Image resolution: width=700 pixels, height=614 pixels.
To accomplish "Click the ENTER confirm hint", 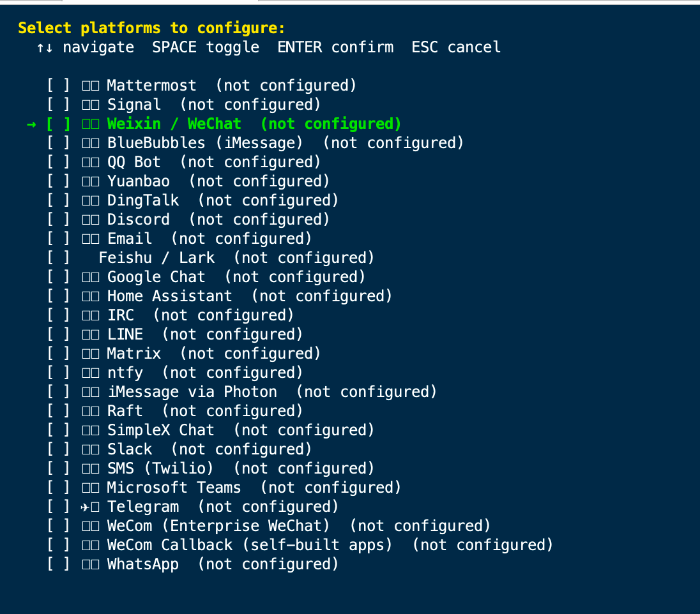I will pyautogui.click(x=335, y=47).
